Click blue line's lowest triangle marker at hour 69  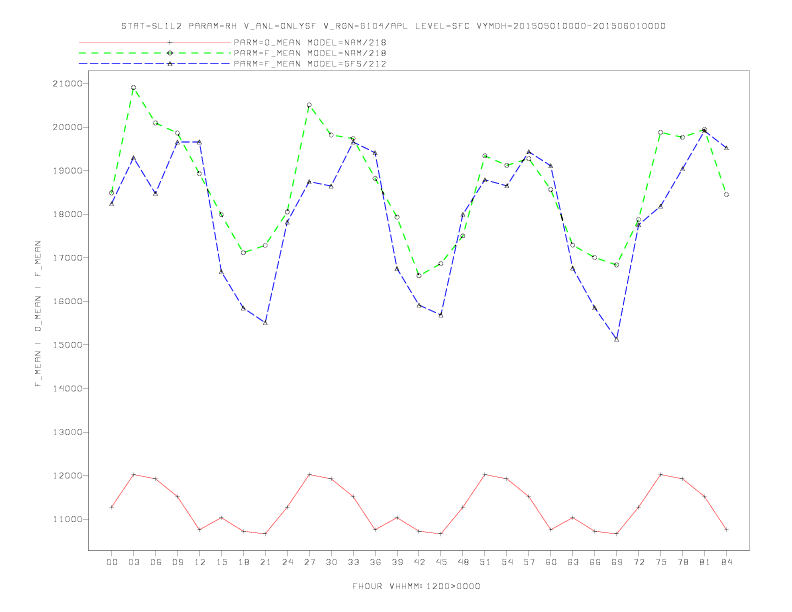point(616,339)
